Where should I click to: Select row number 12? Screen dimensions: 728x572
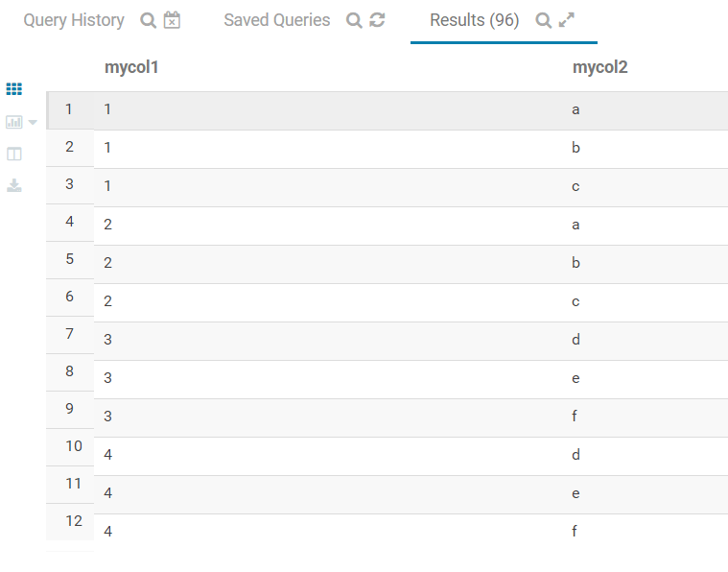(74, 521)
